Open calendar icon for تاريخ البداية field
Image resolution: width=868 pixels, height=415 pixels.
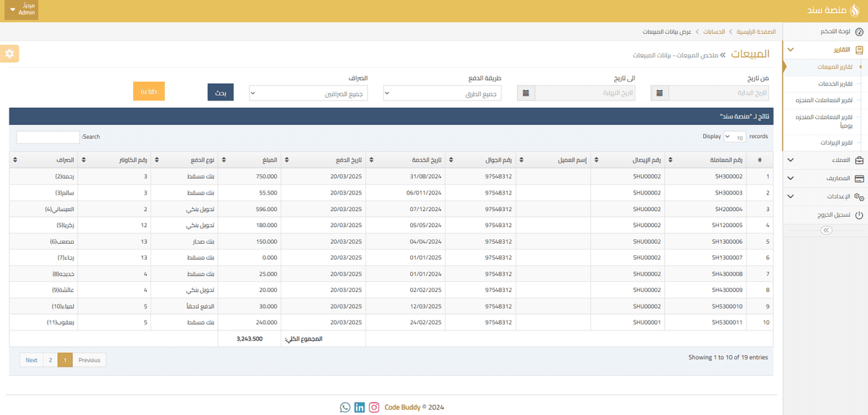coord(660,93)
